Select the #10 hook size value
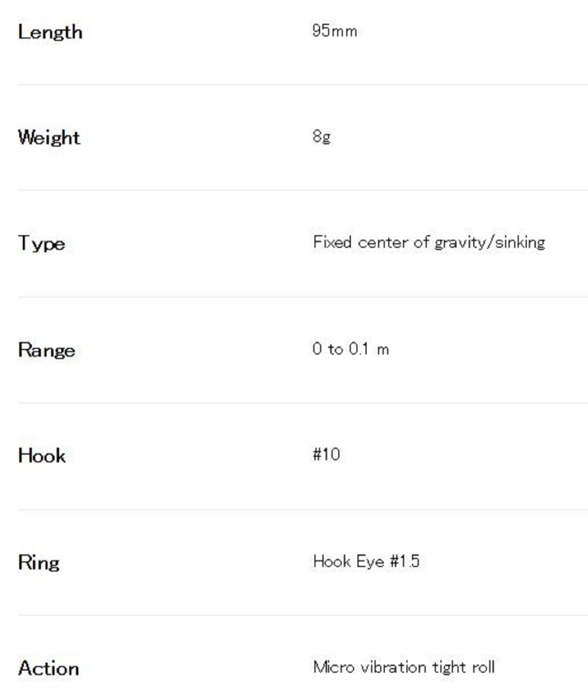588x700 pixels. click(x=326, y=454)
